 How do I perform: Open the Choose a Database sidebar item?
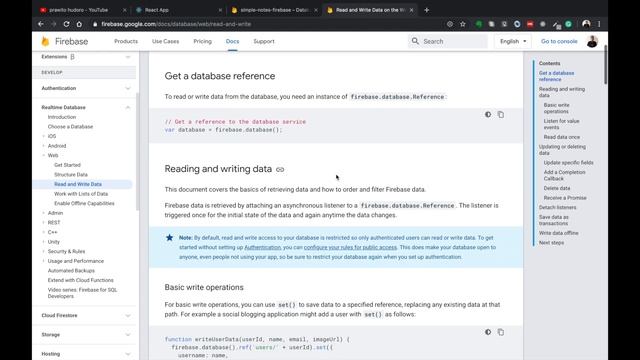[70, 127]
